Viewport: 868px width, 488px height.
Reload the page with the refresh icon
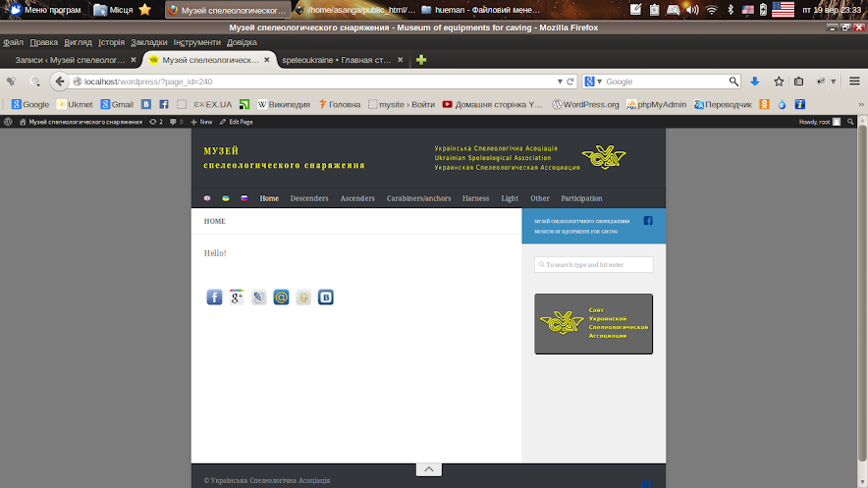click(570, 81)
